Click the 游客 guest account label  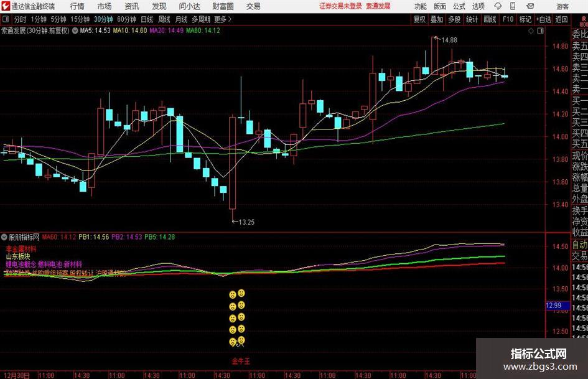[562, 6]
